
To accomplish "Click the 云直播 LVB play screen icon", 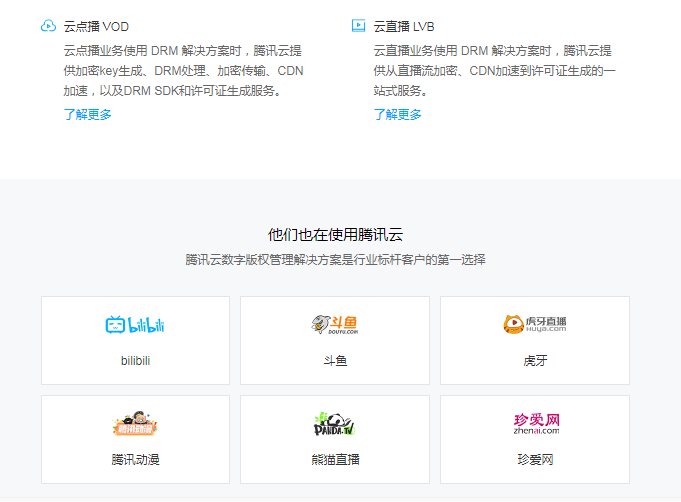I will tap(358, 26).
